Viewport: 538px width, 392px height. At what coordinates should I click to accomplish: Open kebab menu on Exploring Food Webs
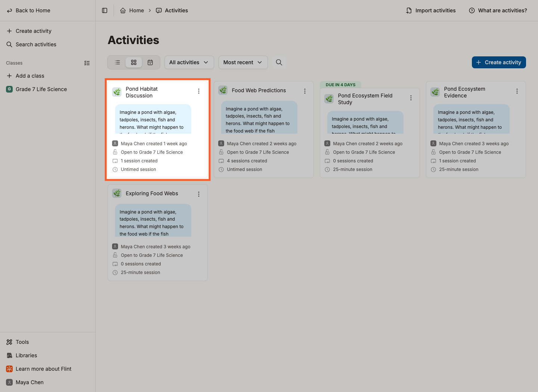pos(199,194)
